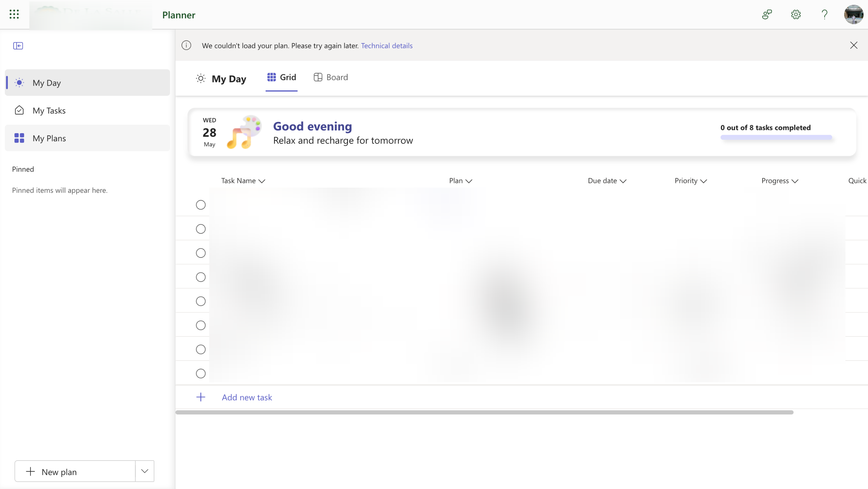868x489 pixels.
Task: Switch to the Board view tab
Action: pos(331,78)
